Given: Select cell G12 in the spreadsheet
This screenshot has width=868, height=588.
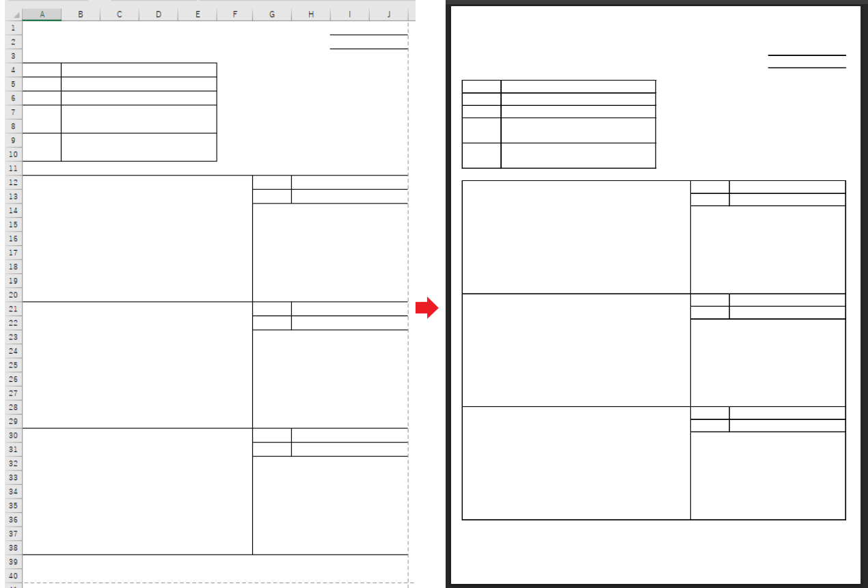Looking at the screenshot, I should coord(272,182).
